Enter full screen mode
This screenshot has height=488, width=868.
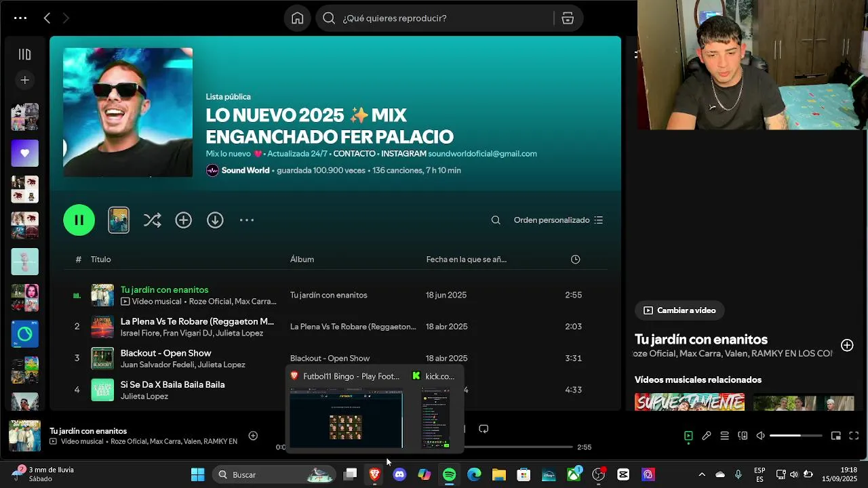854,436
